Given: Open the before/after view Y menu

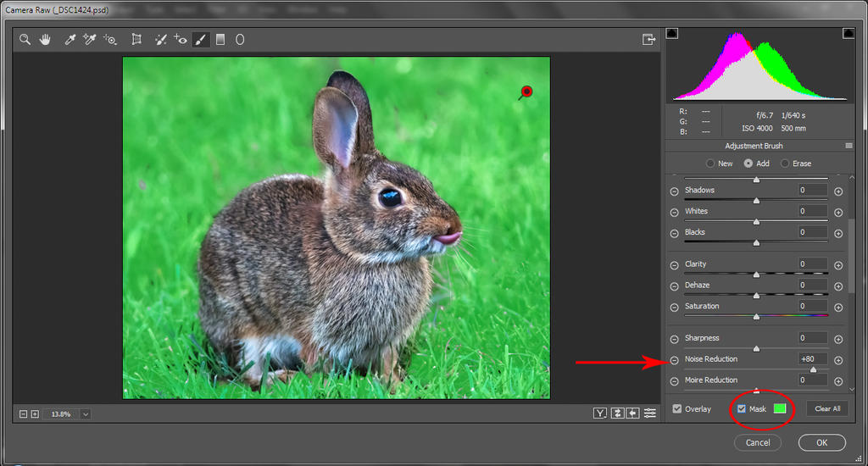Looking at the screenshot, I should point(600,413).
